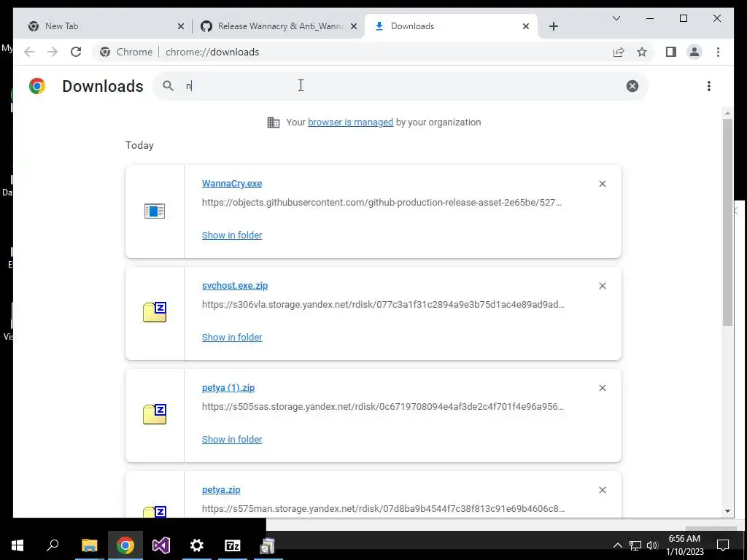The height and width of the screenshot is (560, 747).
Task: Open the network status tray icon
Action: click(x=635, y=545)
